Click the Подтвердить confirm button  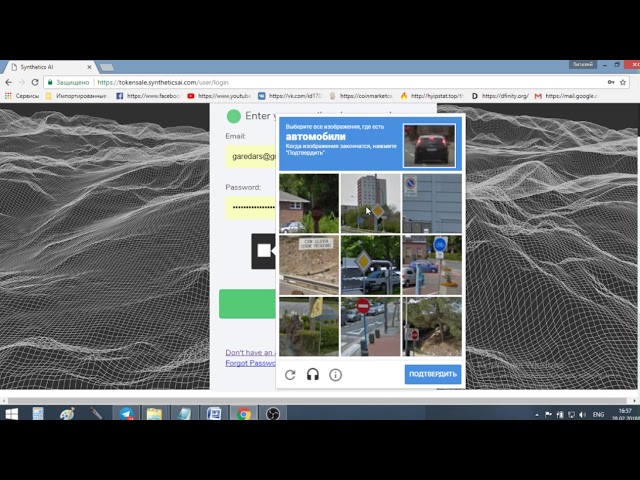(433, 374)
